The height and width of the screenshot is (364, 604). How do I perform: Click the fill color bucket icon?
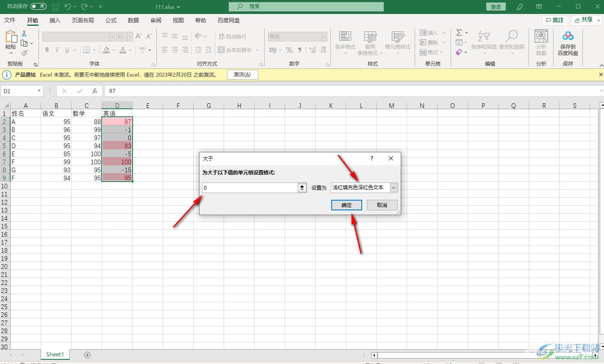(x=106, y=50)
